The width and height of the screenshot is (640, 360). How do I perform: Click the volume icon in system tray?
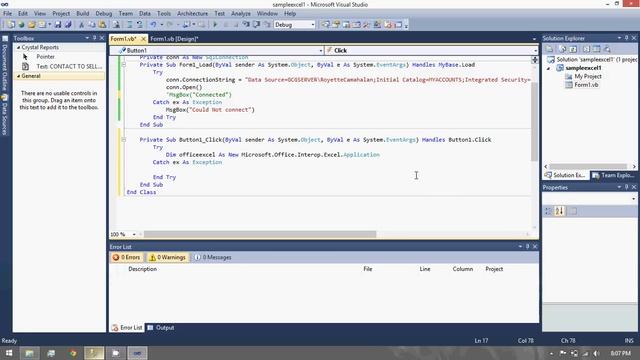596,353
